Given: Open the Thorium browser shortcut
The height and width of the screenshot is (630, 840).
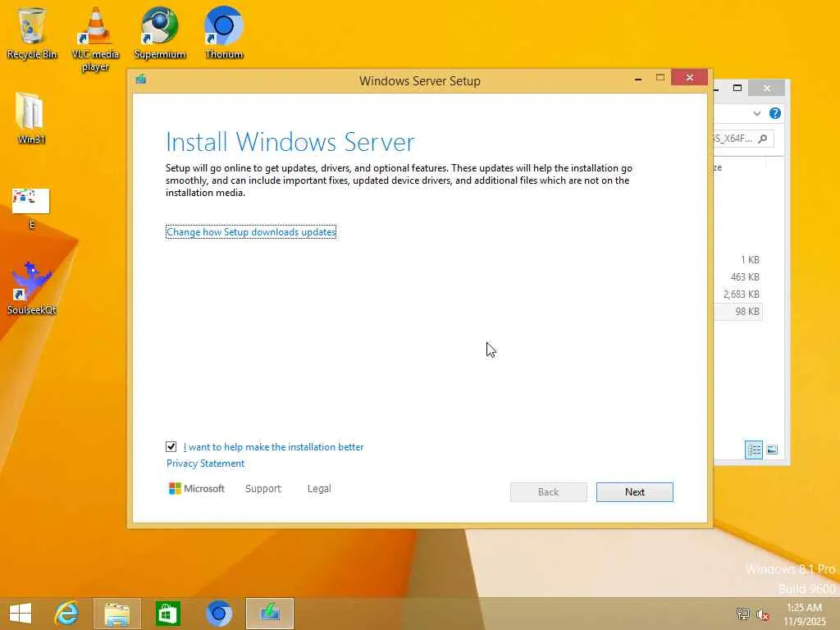Looking at the screenshot, I should click(224, 32).
